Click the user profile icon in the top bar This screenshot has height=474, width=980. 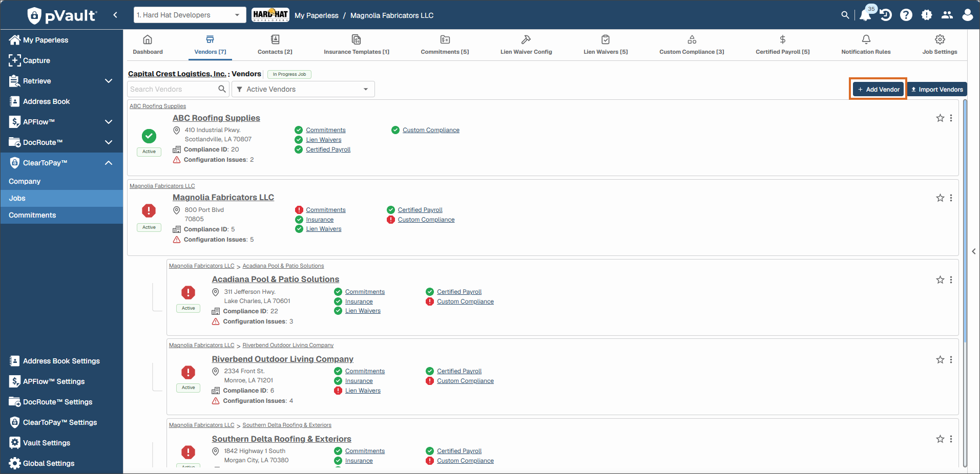click(968, 15)
